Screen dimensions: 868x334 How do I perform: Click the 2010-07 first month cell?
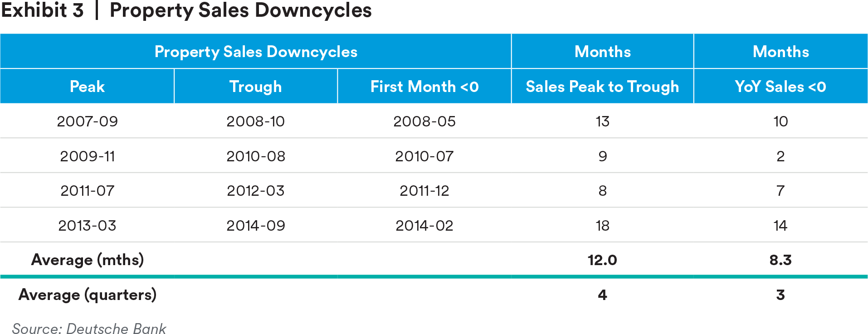[x=424, y=156]
